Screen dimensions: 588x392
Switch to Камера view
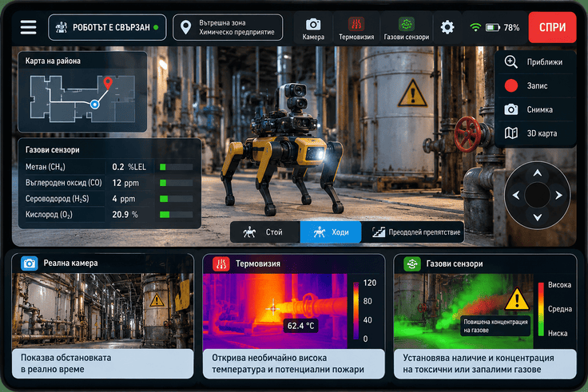click(313, 29)
